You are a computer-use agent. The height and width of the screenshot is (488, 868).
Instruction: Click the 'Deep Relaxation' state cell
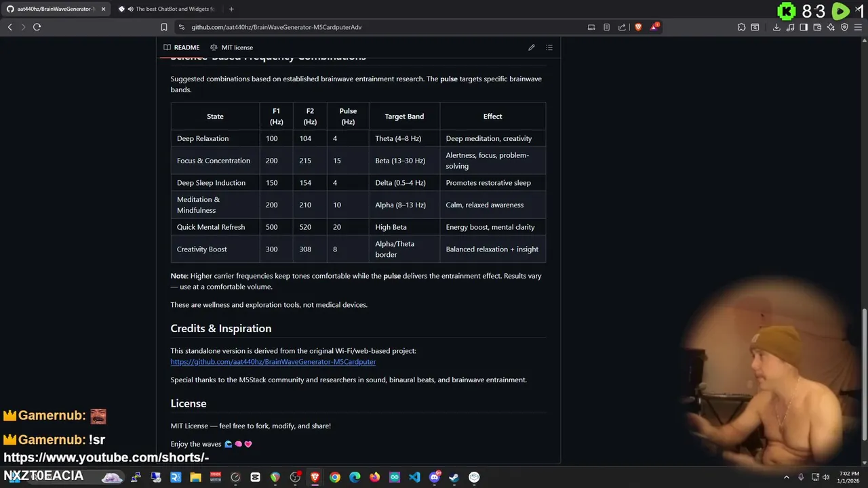pos(215,138)
